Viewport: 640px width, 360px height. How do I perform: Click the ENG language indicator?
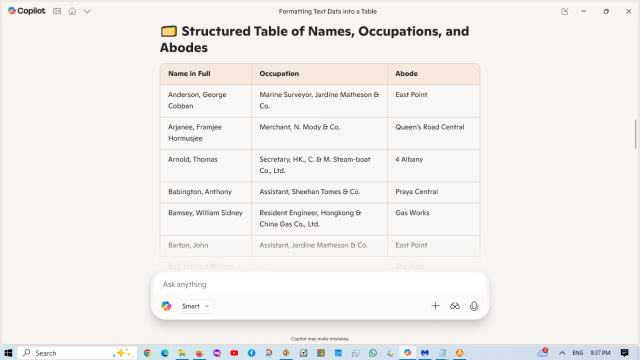578,353
